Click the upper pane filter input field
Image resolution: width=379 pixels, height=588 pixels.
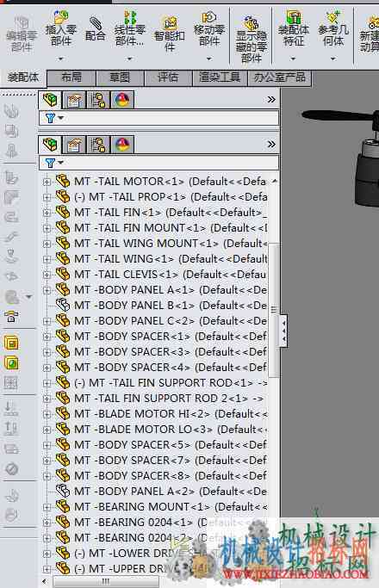159,118
